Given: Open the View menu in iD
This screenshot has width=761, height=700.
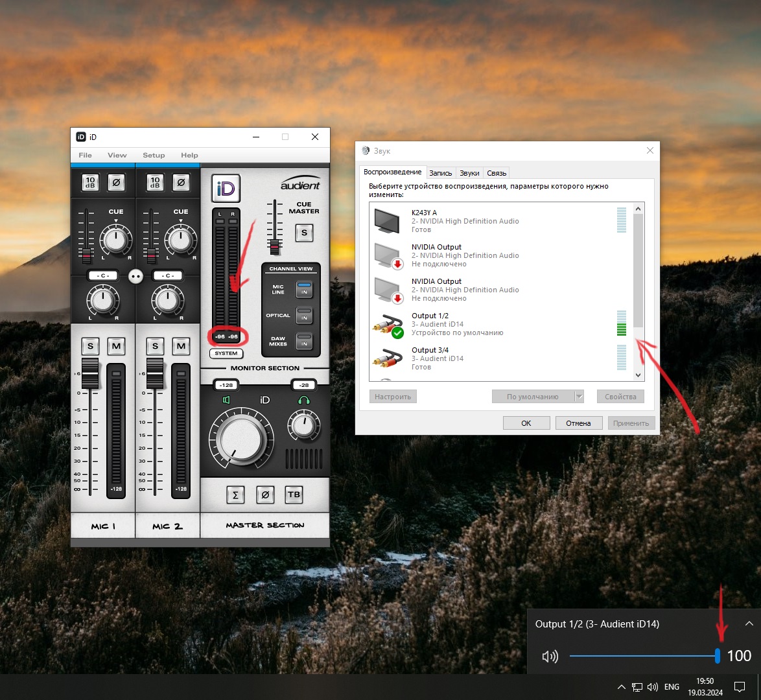Looking at the screenshot, I should (117, 156).
